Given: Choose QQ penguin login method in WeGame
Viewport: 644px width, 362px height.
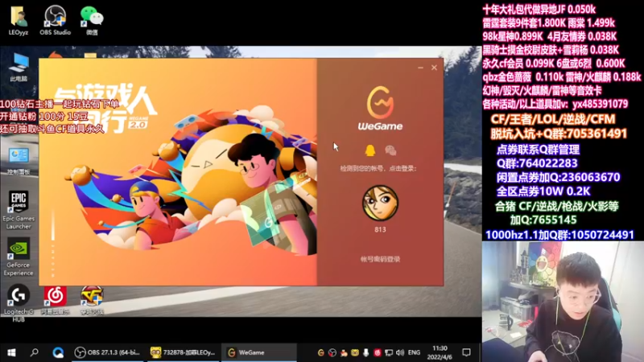Looking at the screenshot, I should coord(370,150).
